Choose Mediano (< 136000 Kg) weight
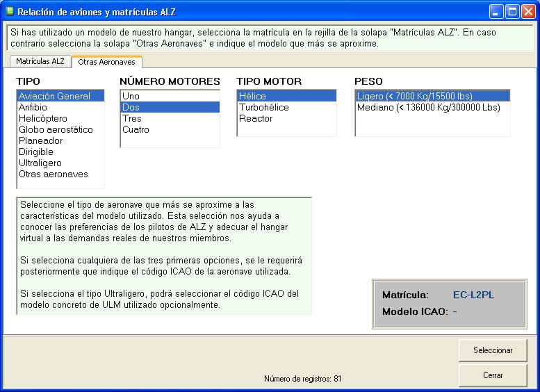The image size is (540, 392). [x=432, y=107]
